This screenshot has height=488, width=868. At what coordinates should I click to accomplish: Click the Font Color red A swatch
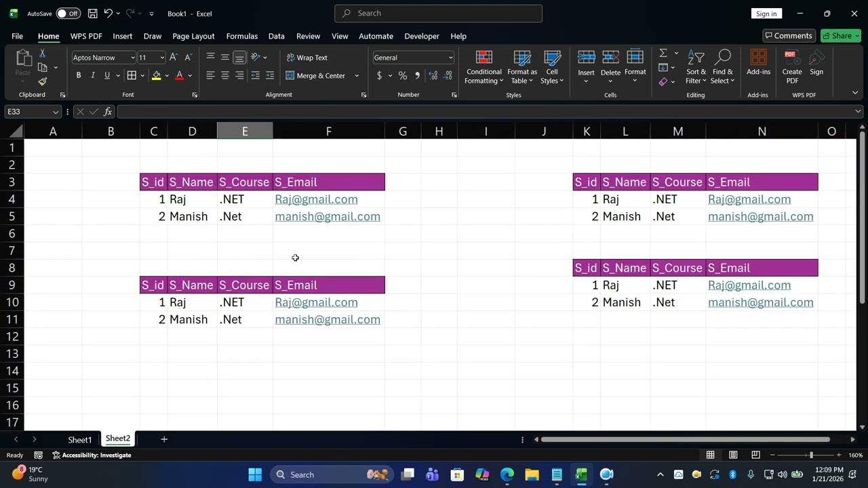tap(180, 75)
